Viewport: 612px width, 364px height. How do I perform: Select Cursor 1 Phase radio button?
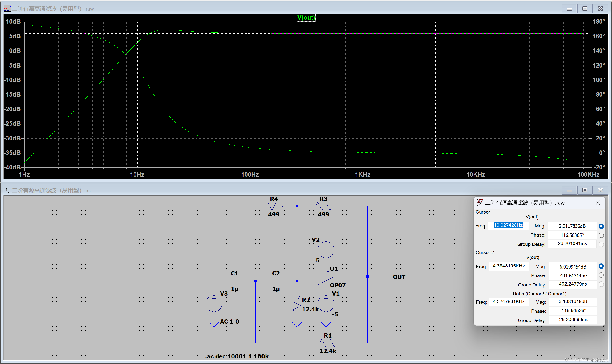(x=601, y=235)
